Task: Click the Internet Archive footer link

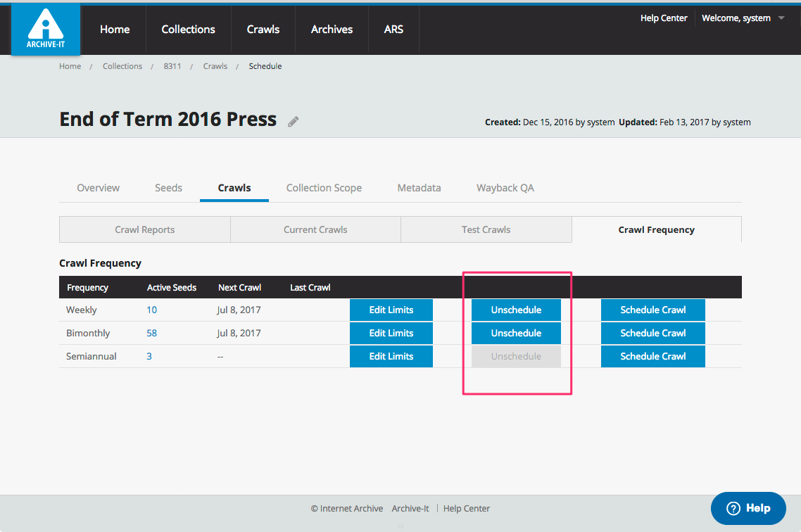Action: (x=351, y=508)
